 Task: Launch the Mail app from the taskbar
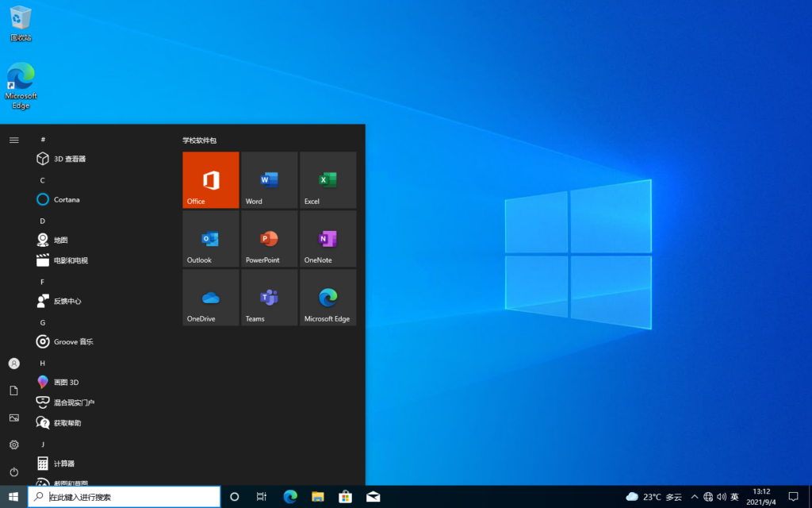click(373, 496)
